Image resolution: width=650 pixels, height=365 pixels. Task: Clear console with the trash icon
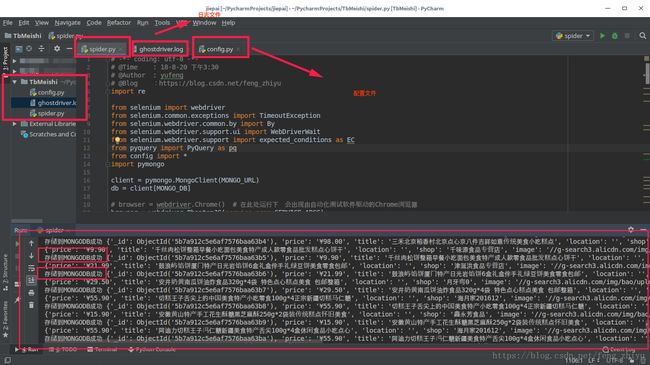(x=32, y=305)
